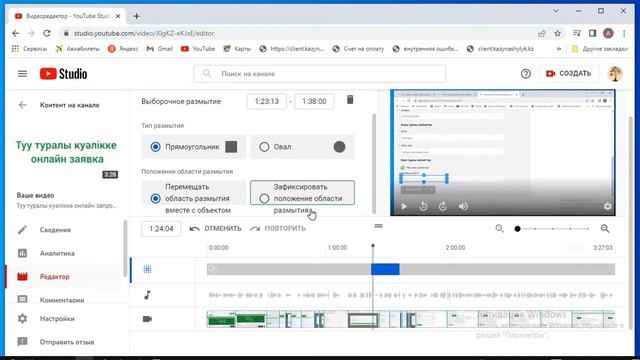Skip forward in the preview
640x360 pixels.
pos(443,206)
